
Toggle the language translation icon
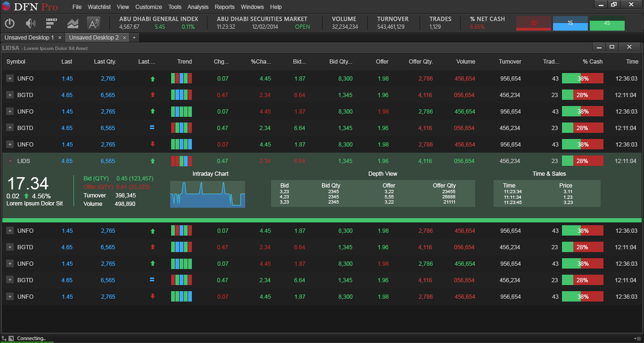[93, 23]
